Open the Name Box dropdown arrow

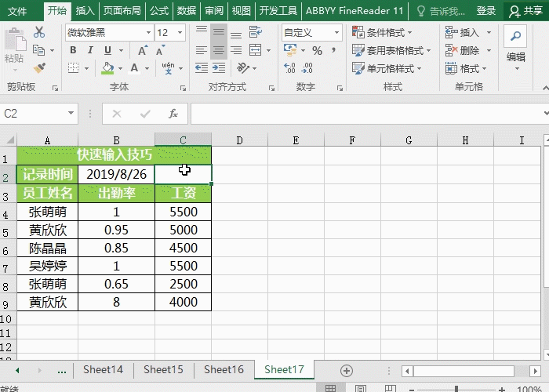click(71, 113)
